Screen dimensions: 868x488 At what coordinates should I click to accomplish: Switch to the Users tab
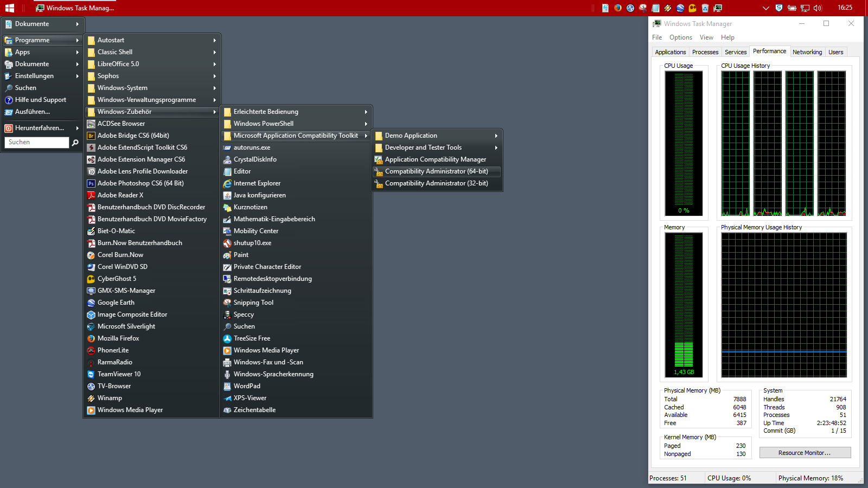836,52
